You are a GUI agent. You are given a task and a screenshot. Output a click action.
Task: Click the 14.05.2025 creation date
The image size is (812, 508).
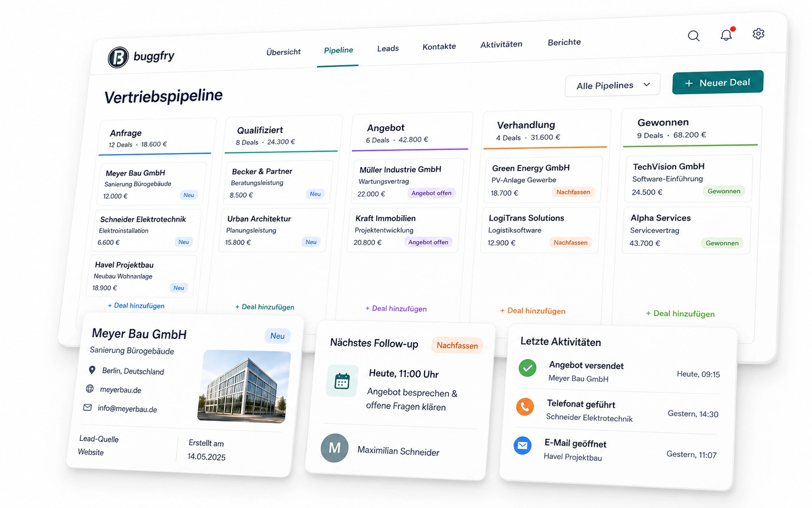(x=206, y=457)
